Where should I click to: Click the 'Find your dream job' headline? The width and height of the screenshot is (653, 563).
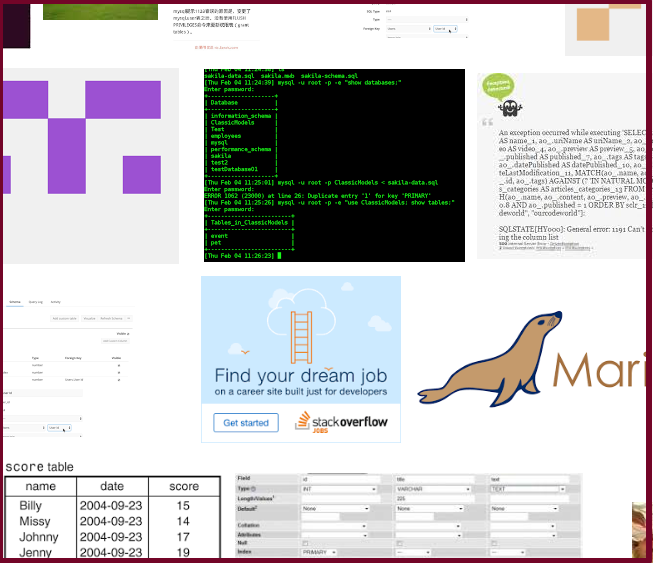(x=300, y=378)
